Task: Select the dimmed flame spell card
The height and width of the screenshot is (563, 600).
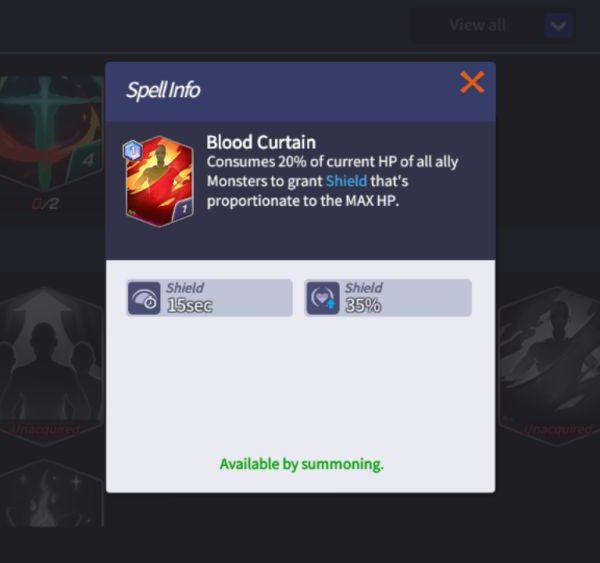Action: pyautogui.click(x=52, y=494)
